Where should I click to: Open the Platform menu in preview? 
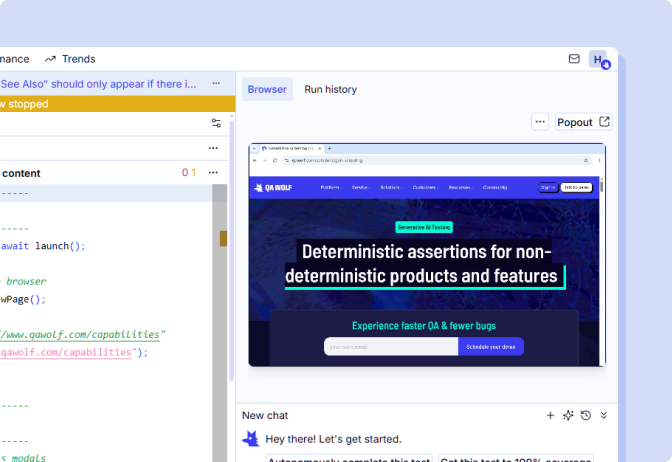coord(330,187)
